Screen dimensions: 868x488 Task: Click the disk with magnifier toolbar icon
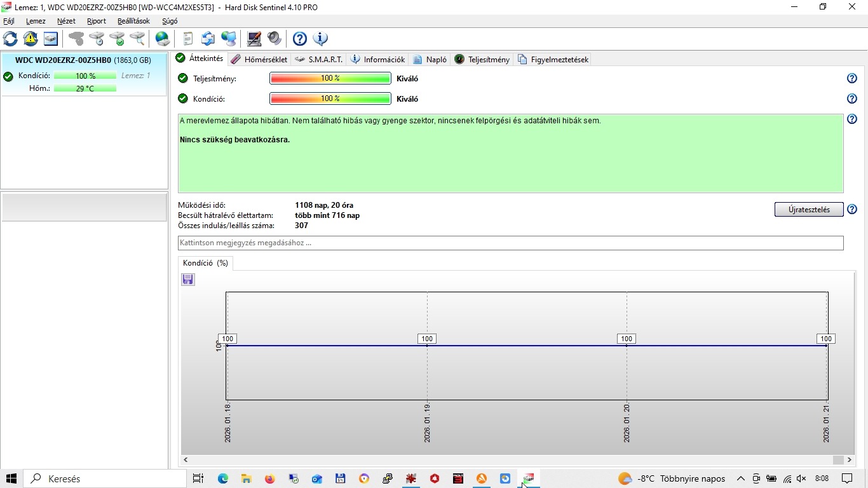[137, 39]
